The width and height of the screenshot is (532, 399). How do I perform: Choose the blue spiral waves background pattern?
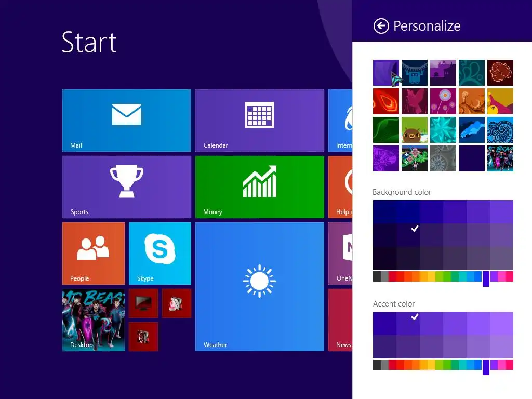[500, 130]
